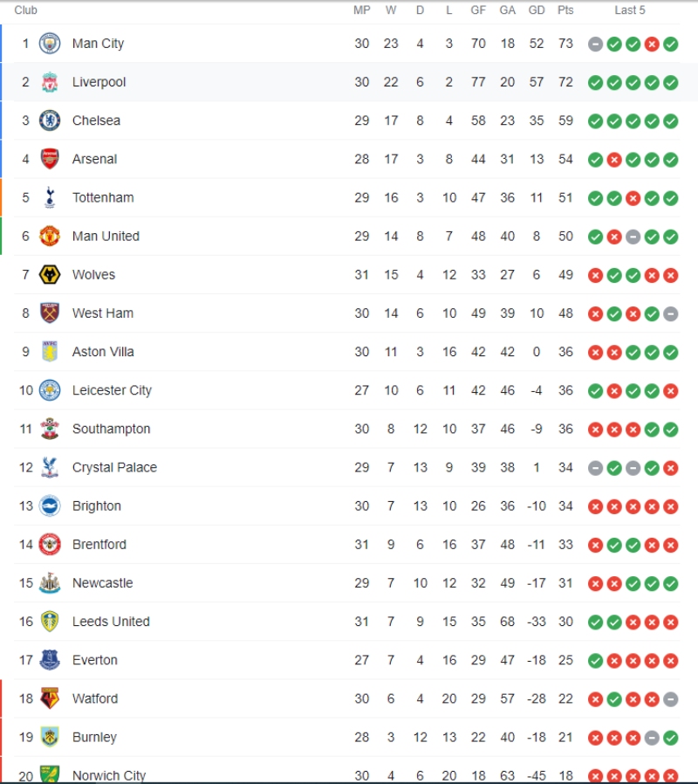698x784 pixels.
Task: Open the Tottenham crest icon
Action: click(x=50, y=197)
